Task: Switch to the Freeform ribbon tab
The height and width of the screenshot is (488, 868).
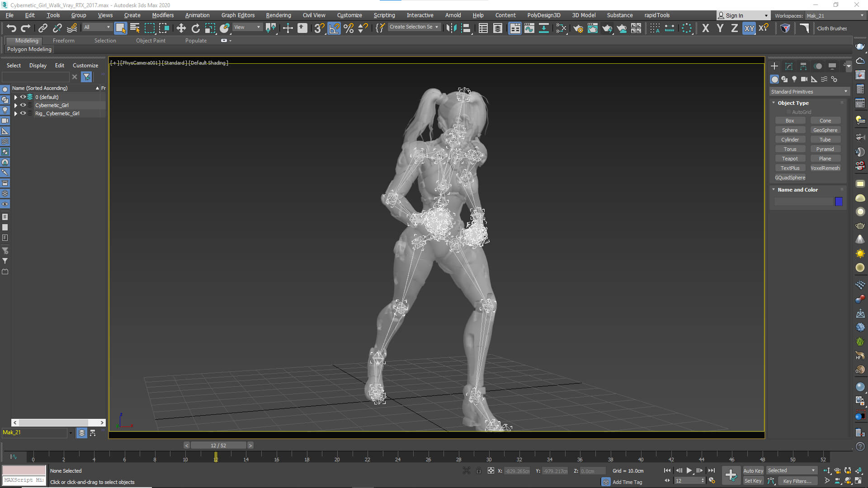Action: [x=63, y=41]
